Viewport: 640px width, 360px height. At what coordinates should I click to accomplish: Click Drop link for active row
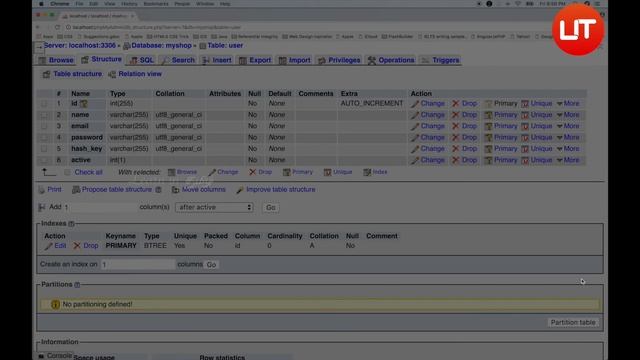469,160
